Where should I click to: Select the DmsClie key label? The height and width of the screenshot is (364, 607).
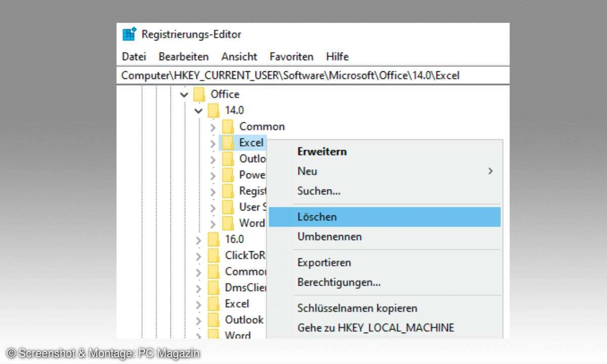(x=245, y=288)
